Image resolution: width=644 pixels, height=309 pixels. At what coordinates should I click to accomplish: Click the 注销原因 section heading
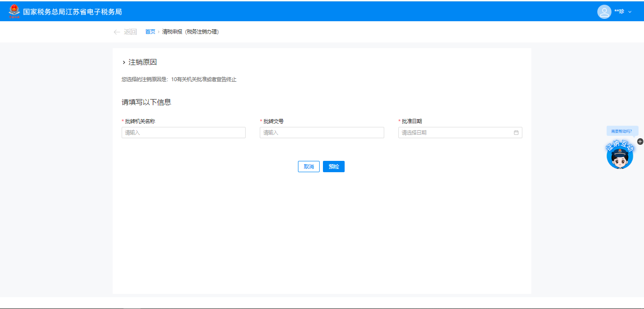coord(142,62)
